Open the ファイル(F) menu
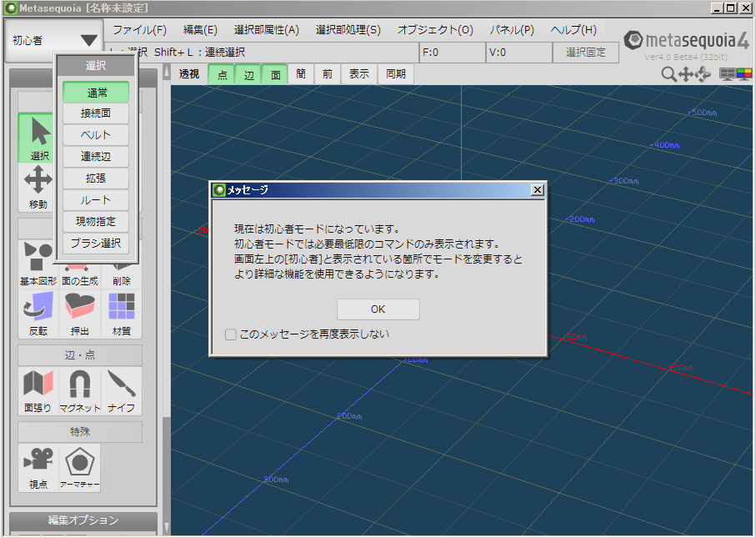Screen dimensions: 756x538 (139, 30)
